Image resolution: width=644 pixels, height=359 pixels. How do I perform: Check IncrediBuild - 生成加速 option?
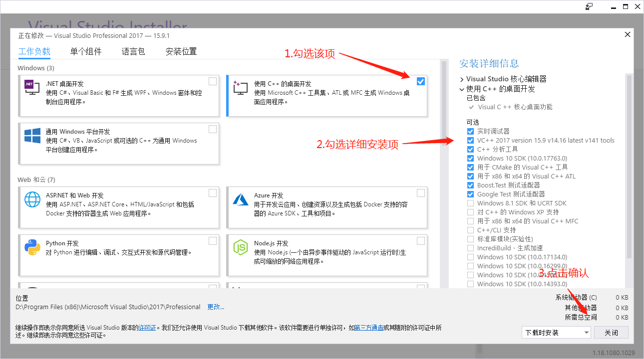click(470, 248)
